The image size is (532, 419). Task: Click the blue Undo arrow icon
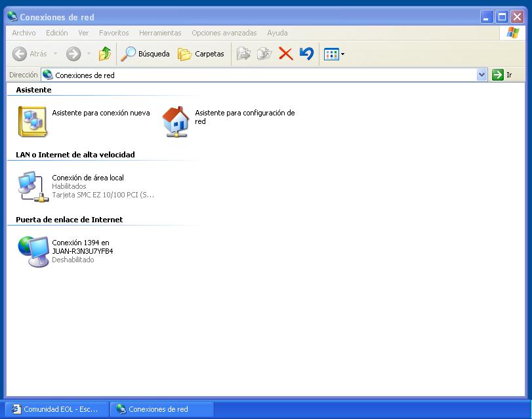coord(306,54)
